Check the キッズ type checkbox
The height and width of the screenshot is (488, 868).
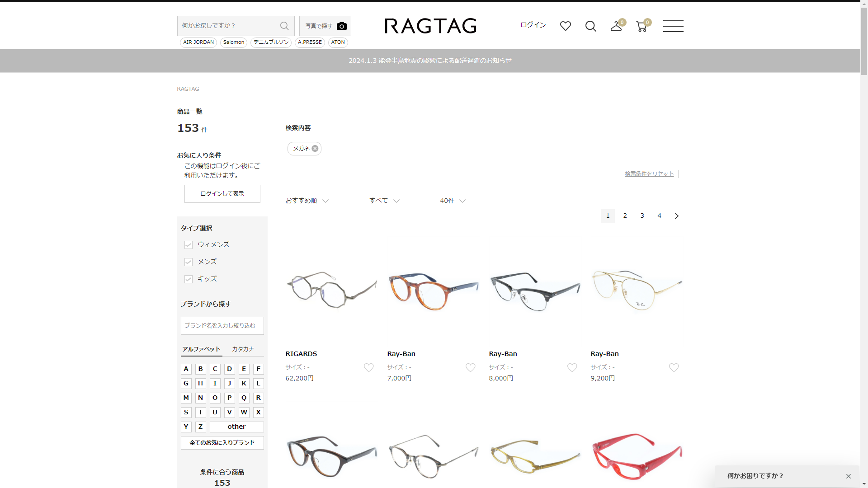tap(189, 279)
